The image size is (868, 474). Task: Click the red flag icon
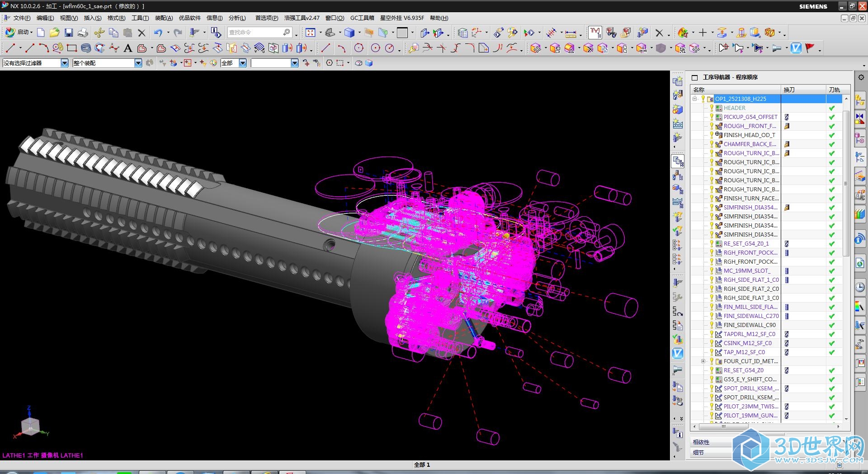tap(810, 48)
